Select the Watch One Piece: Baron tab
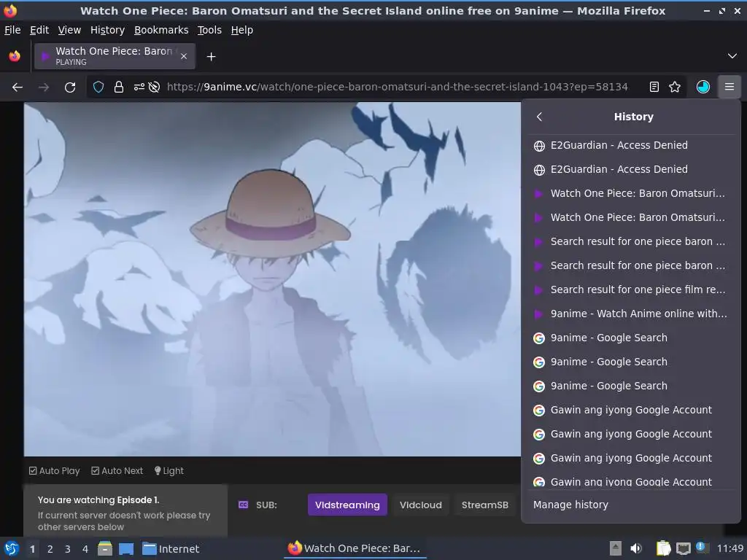747x560 pixels. pyautogui.click(x=115, y=56)
